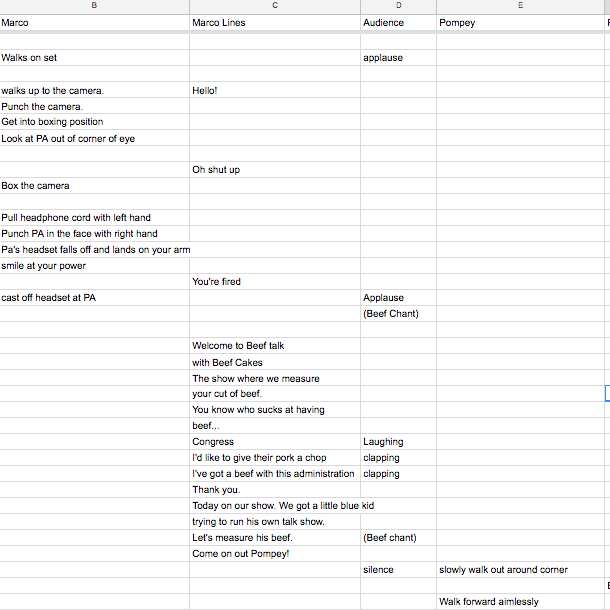Image resolution: width=610 pixels, height=610 pixels.
Task: Click the Marco header cell
Action: (95, 23)
